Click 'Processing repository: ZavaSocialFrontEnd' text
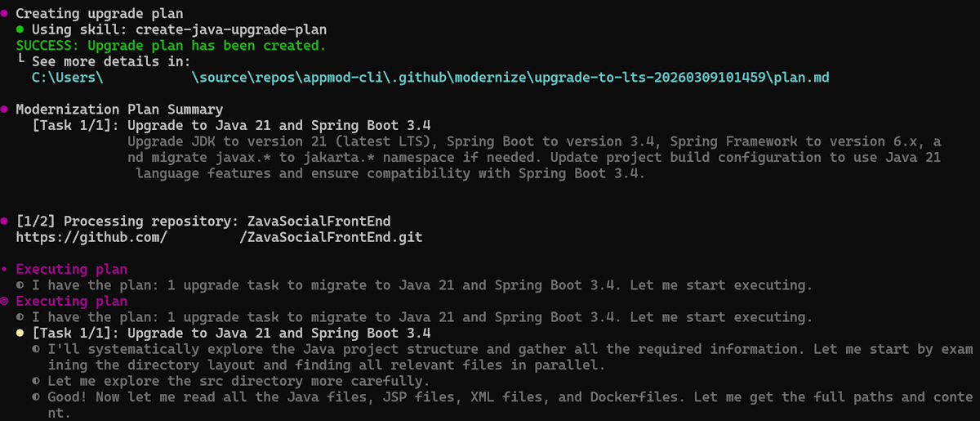This screenshot has width=980, height=421. coord(203,222)
